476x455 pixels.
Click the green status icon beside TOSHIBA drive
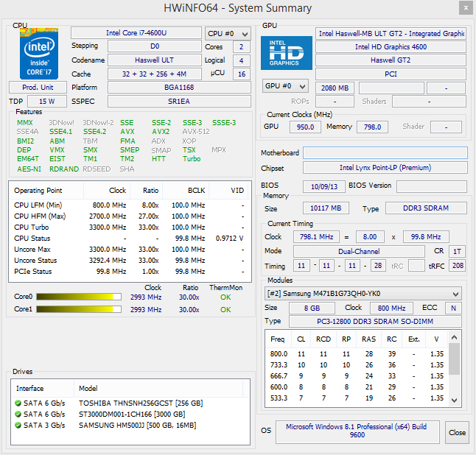[x=18, y=403]
